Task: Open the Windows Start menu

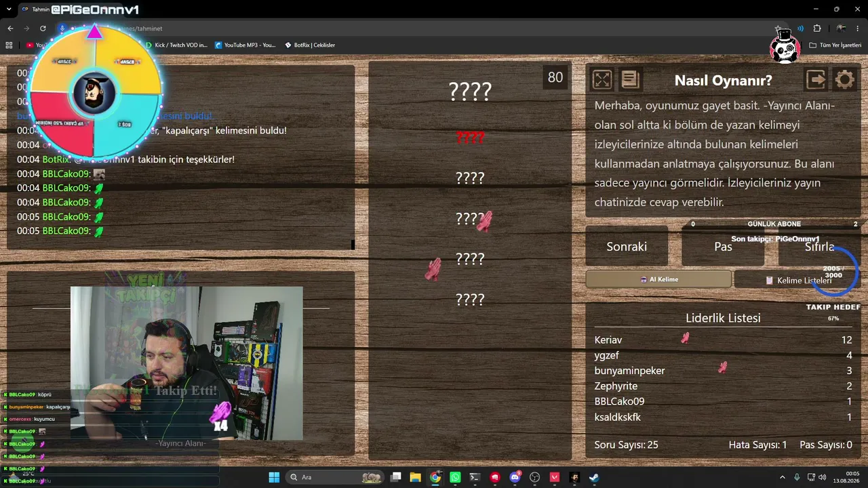Action: coord(274,477)
